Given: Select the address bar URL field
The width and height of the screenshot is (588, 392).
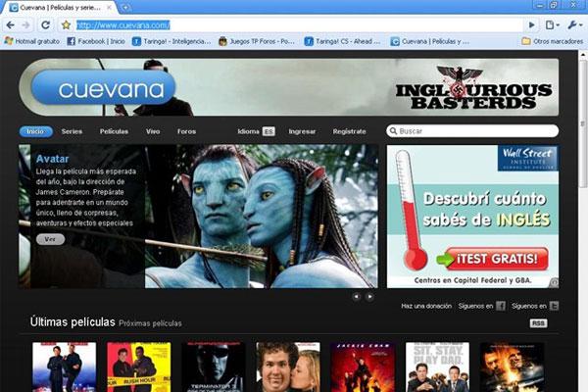Looking at the screenshot, I should pyautogui.click(x=298, y=25).
